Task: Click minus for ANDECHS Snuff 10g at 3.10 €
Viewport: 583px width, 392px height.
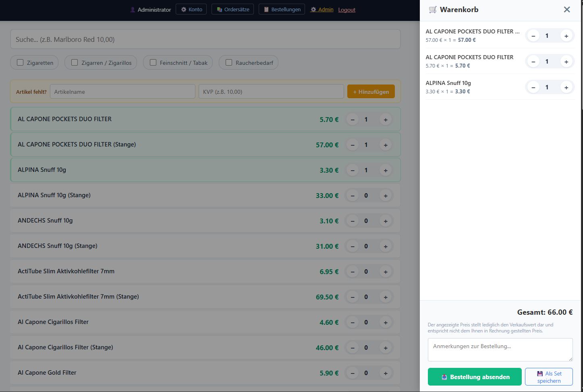Action: 353,221
